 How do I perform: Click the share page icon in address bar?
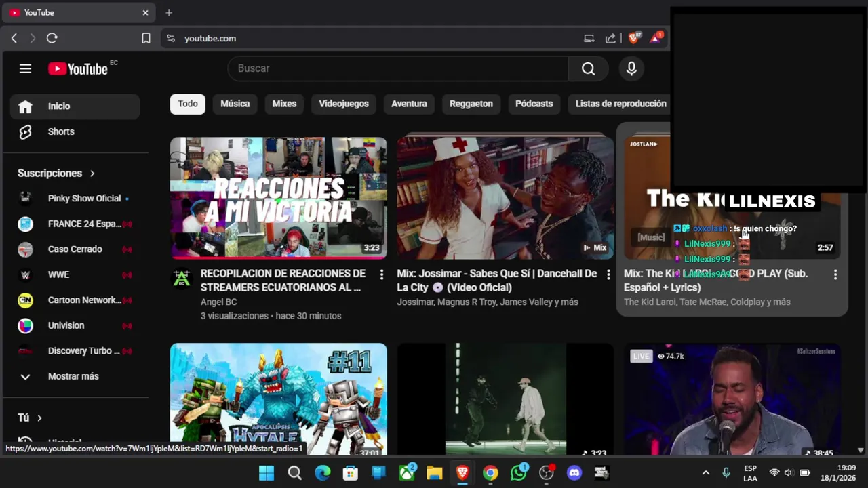[x=610, y=39]
